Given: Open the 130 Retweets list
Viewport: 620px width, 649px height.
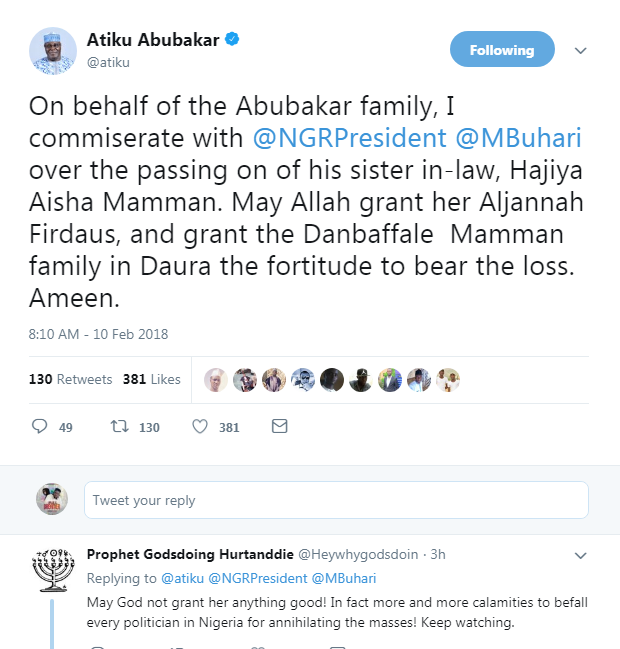Looking at the screenshot, I should coord(70,379).
